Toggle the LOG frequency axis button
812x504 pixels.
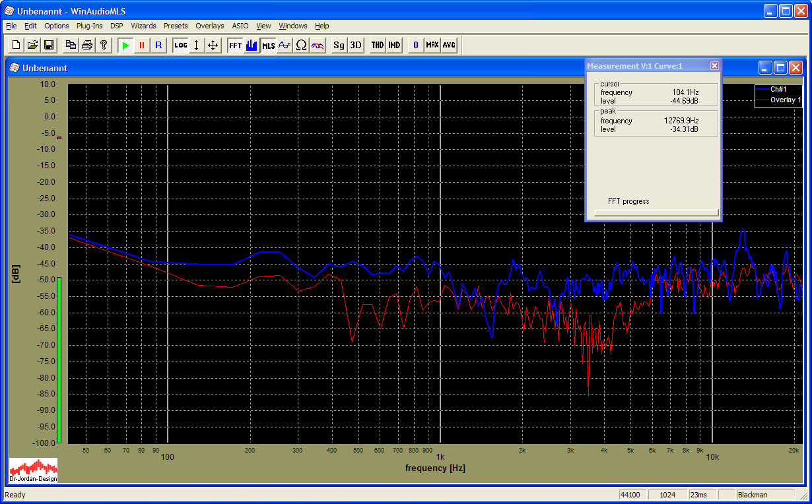180,46
